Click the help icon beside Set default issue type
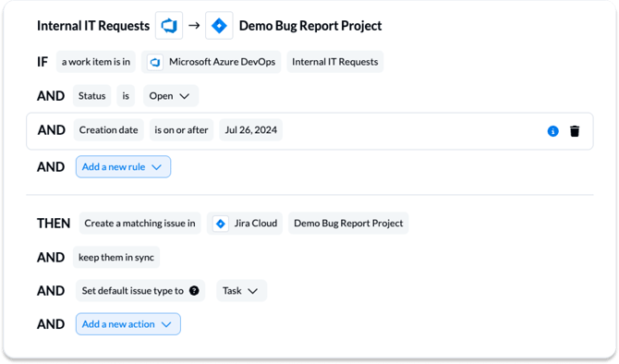 point(194,291)
